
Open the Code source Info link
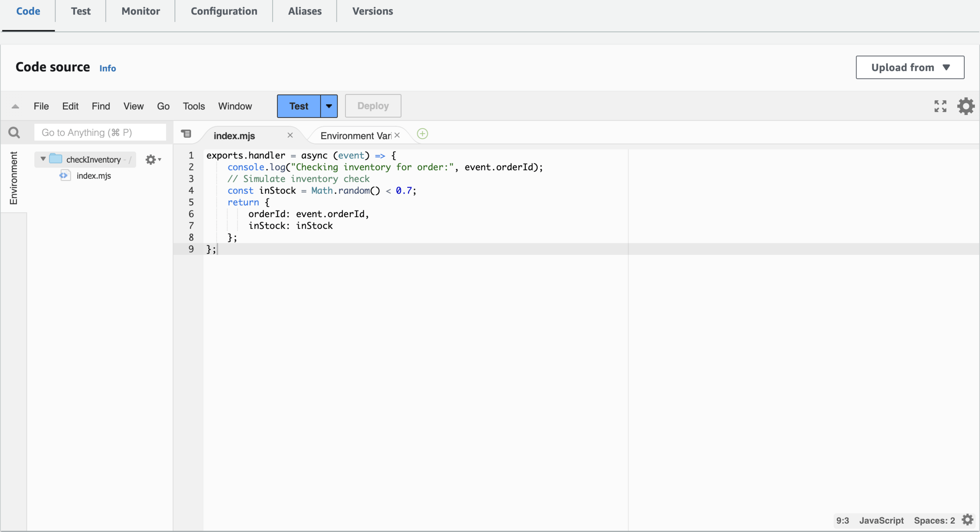(108, 68)
